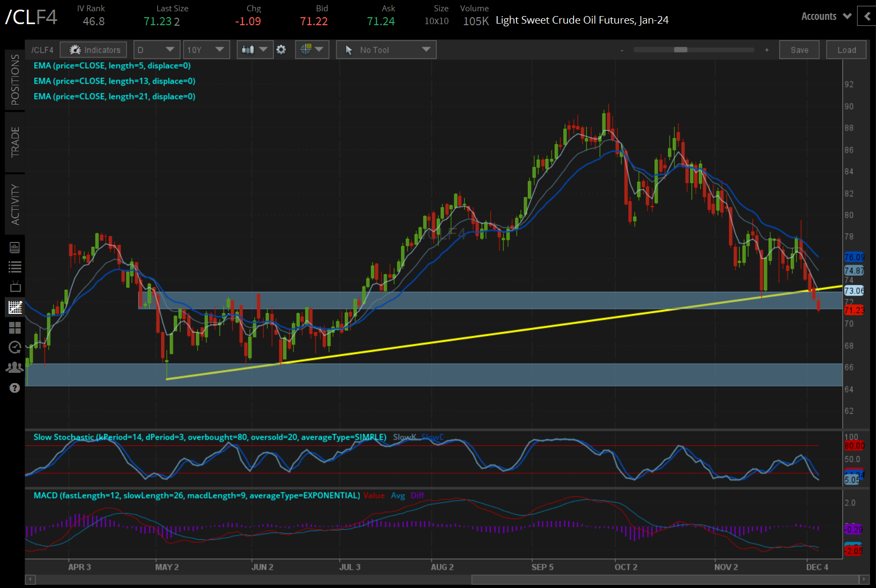The height and width of the screenshot is (588, 876).
Task: Open the Indicators panel
Action: (94, 50)
